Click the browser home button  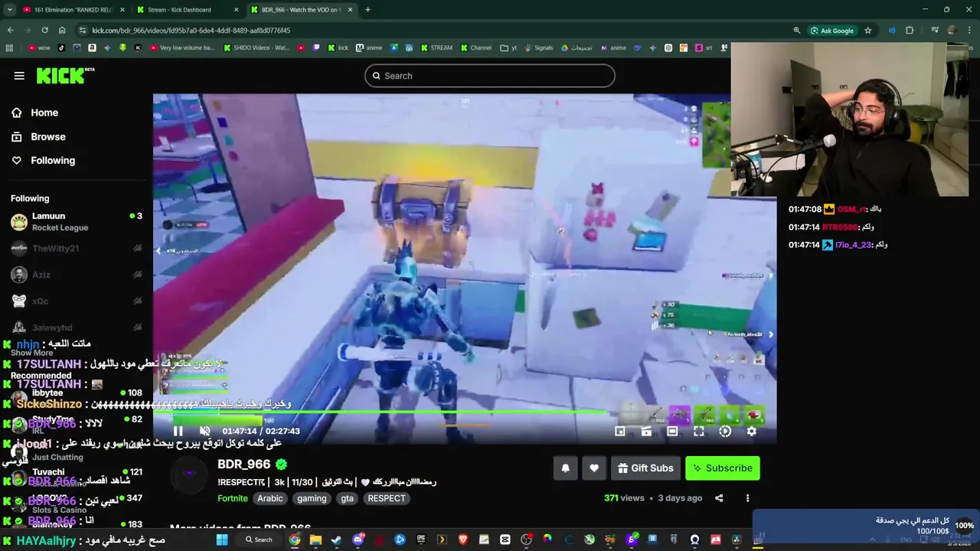coord(62,30)
